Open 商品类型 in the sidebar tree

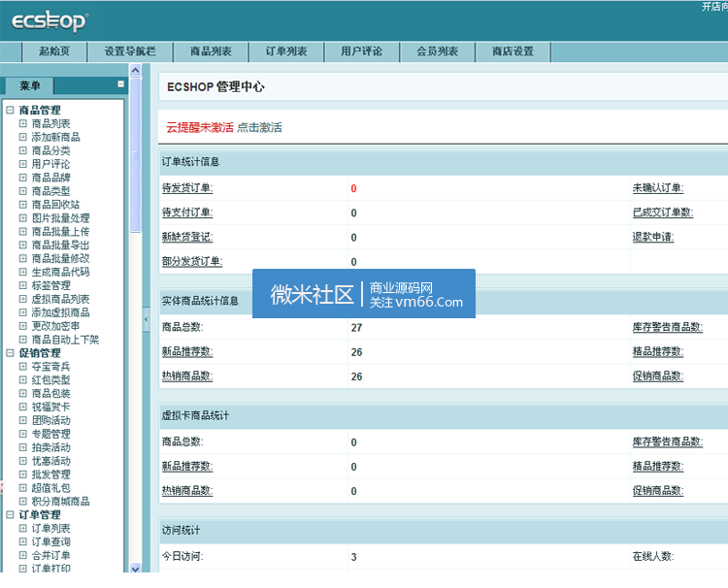pyautogui.click(x=50, y=191)
